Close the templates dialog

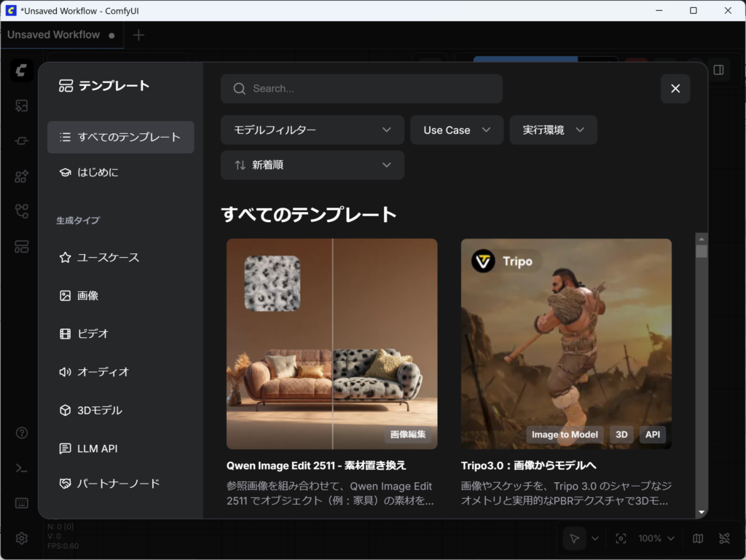[x=675, y=89]
